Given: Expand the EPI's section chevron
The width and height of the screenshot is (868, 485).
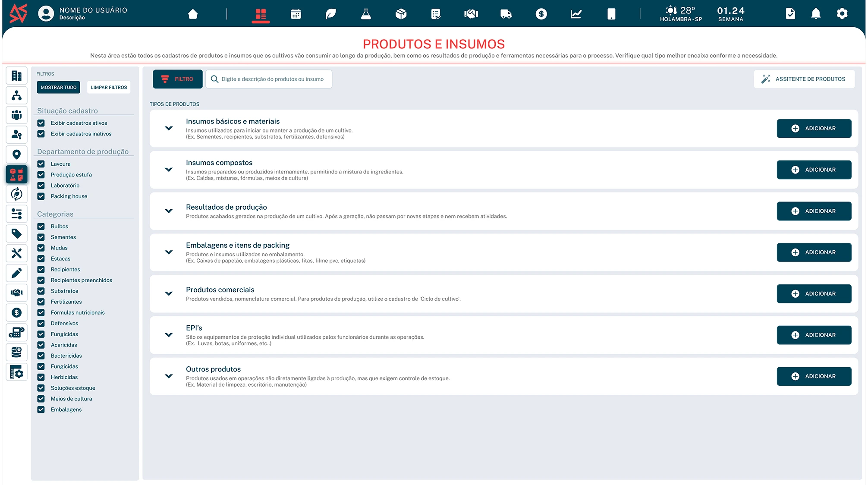Looking at the screenshot, I should tap(169, 335).
